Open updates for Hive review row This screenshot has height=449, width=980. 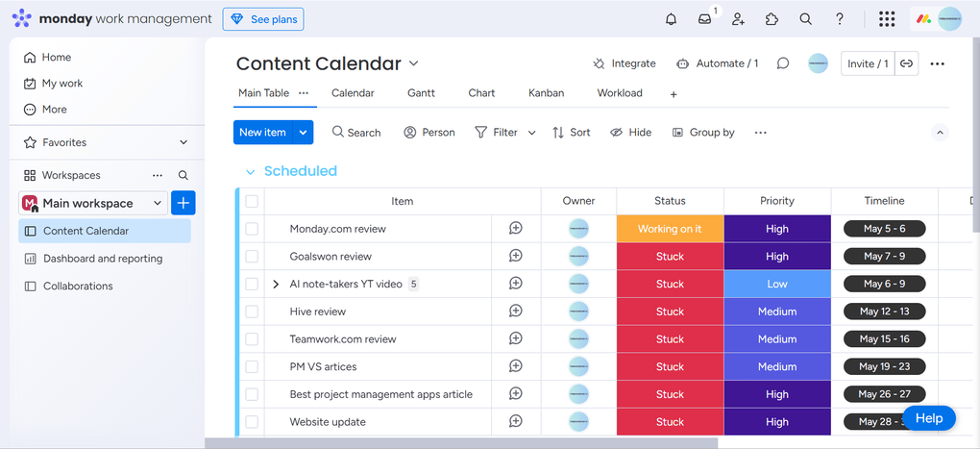(x=516, y=312)
